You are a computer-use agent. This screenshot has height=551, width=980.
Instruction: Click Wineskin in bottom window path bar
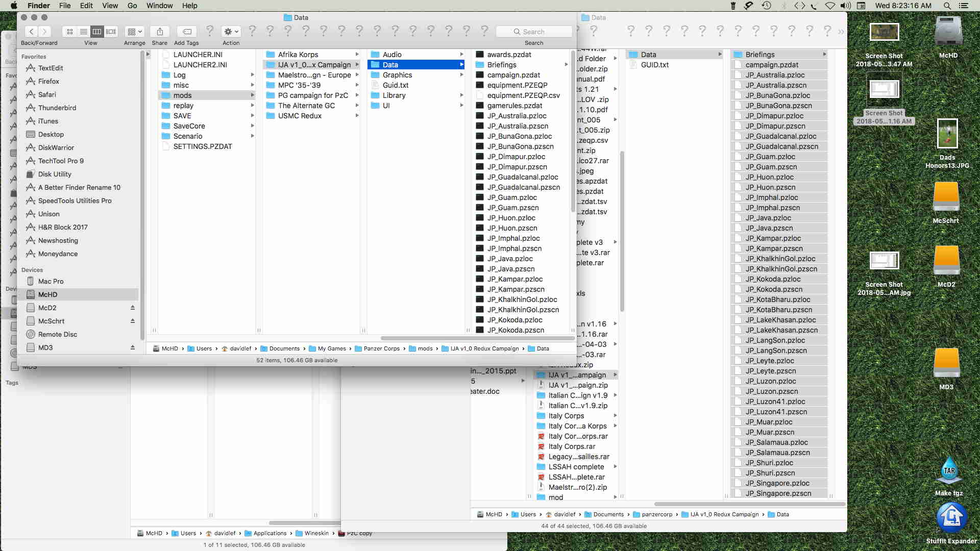point(316,533)
